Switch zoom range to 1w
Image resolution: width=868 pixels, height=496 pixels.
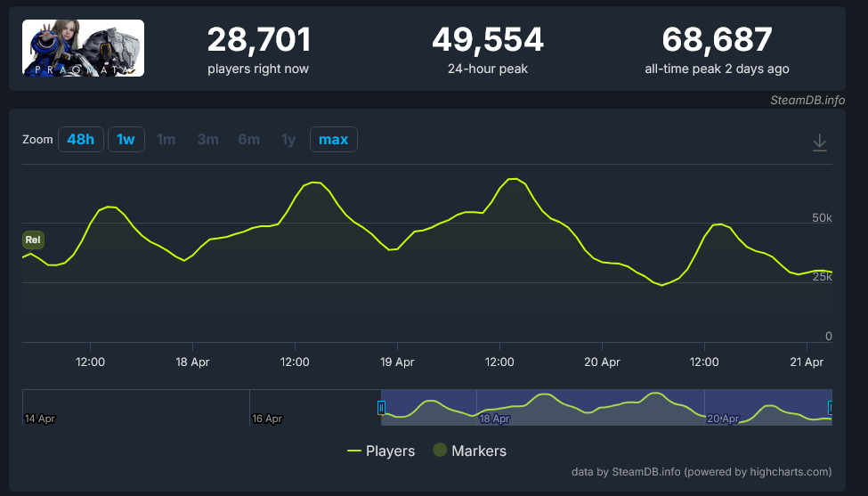coord(126,140)
